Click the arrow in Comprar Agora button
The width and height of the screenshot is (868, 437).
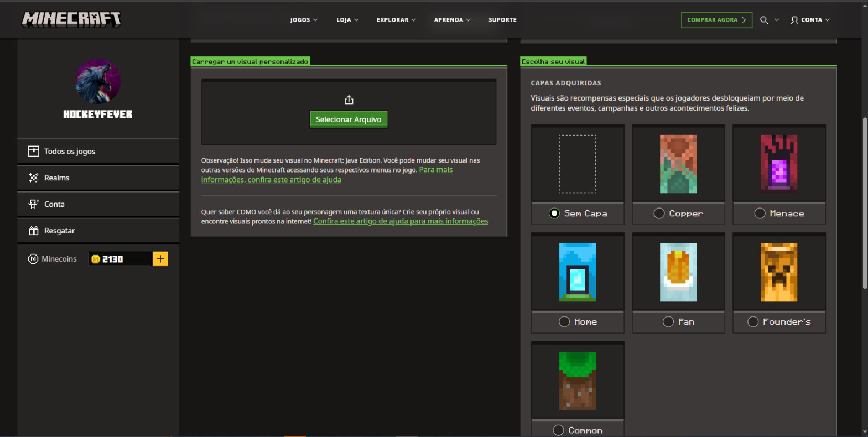[744, 20]
